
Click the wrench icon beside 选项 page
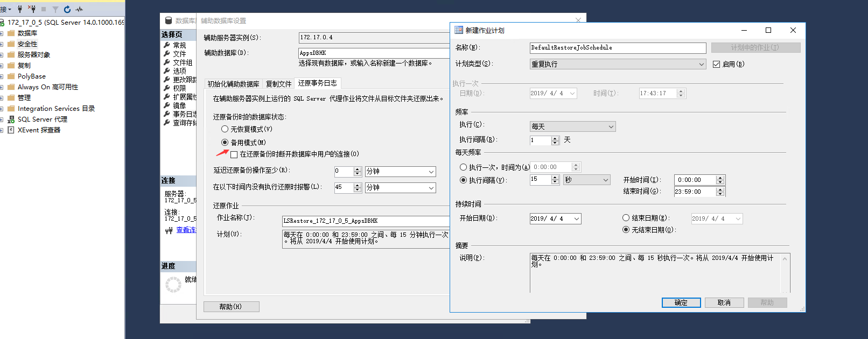point(167,71)
